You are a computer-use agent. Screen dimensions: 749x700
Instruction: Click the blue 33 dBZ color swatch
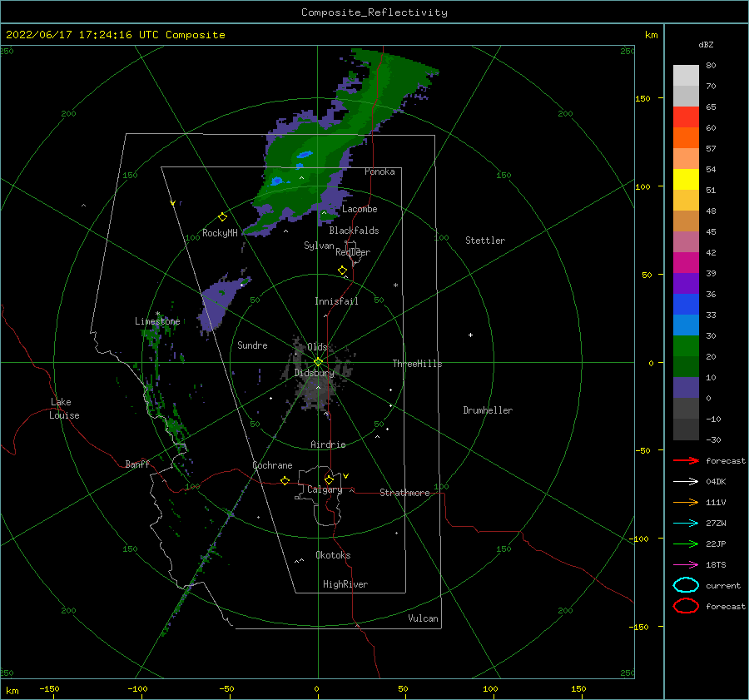point(686,304)
